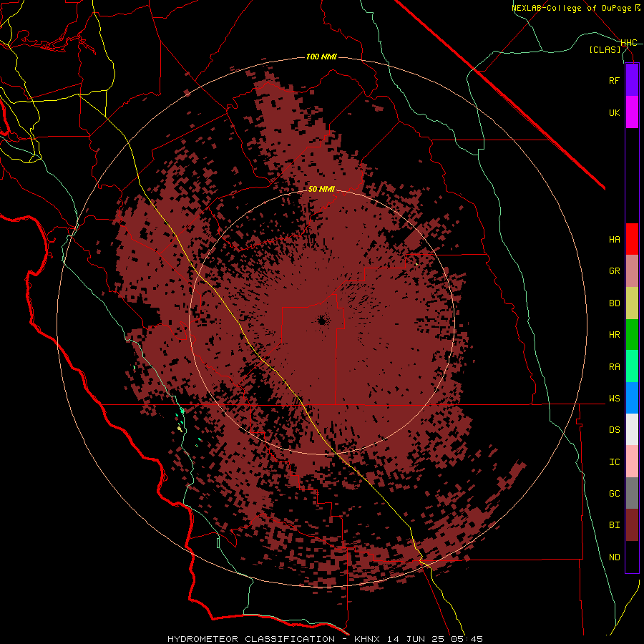Click the NEXLAB-College of DuPage credit text
Screen dimensions: 644x644
click(572, 8)
